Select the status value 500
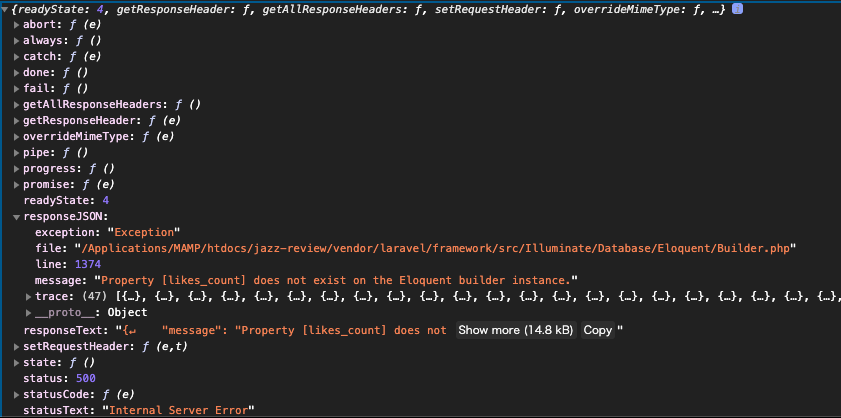The height and width of the screenshot is (418, 841). click(86, 378)
